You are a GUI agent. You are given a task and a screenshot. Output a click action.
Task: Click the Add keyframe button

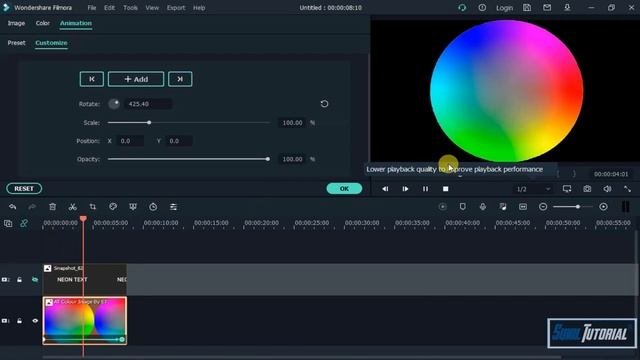(136, 79)
